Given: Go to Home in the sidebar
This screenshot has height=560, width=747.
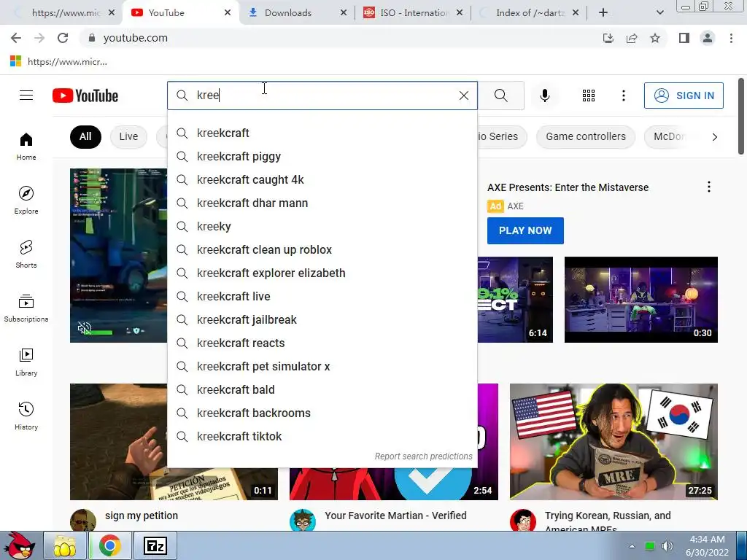Looking at the screenshot, I should [26, 146].
